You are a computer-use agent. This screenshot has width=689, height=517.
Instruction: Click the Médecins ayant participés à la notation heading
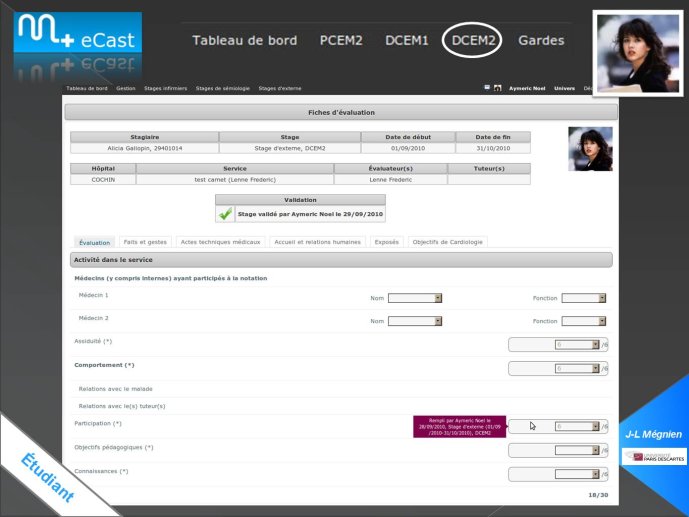click(x=171, y=278)
